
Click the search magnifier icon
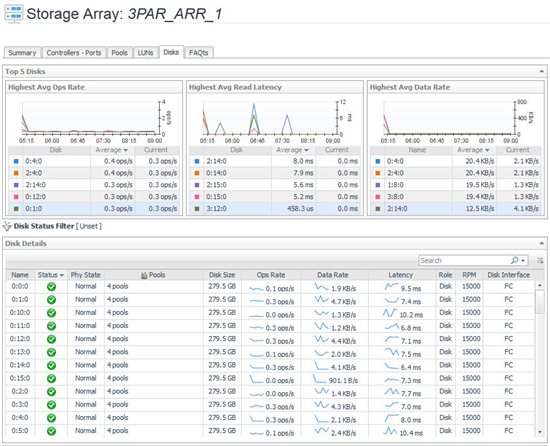click(x=514, y=260)
